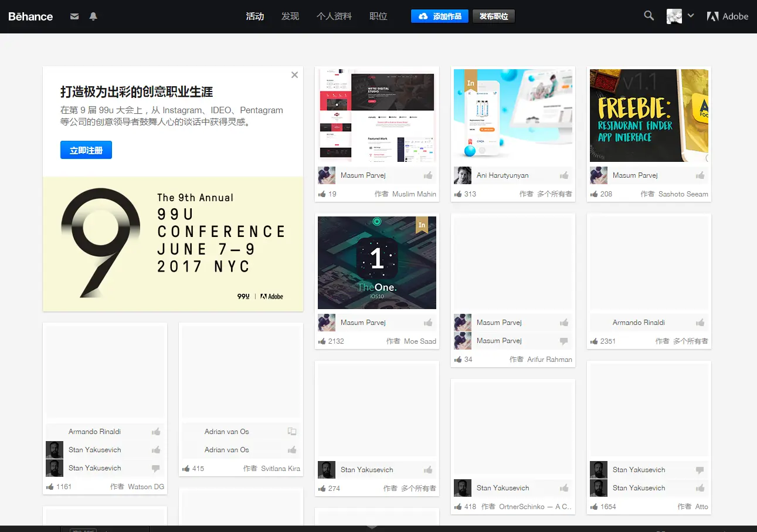Click Armando Rinaldi's name above 2351
Screen dimensions: 757x532
[639, 323]
